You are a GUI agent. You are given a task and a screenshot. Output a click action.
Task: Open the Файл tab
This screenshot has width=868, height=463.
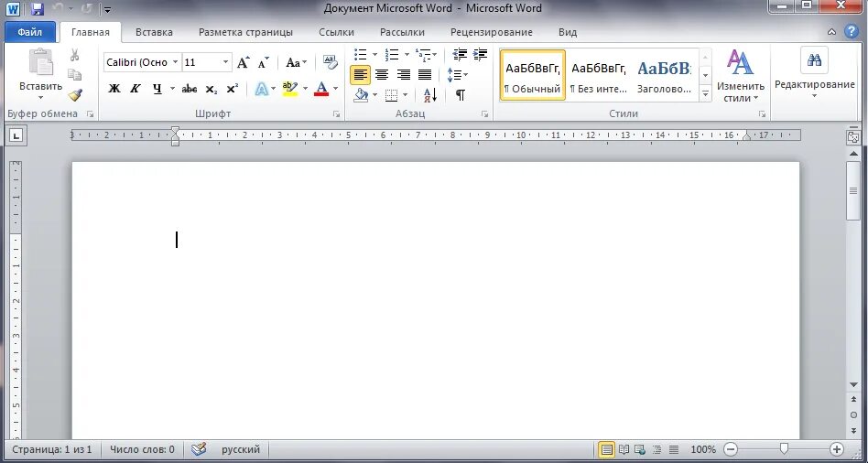pos(30,32)
